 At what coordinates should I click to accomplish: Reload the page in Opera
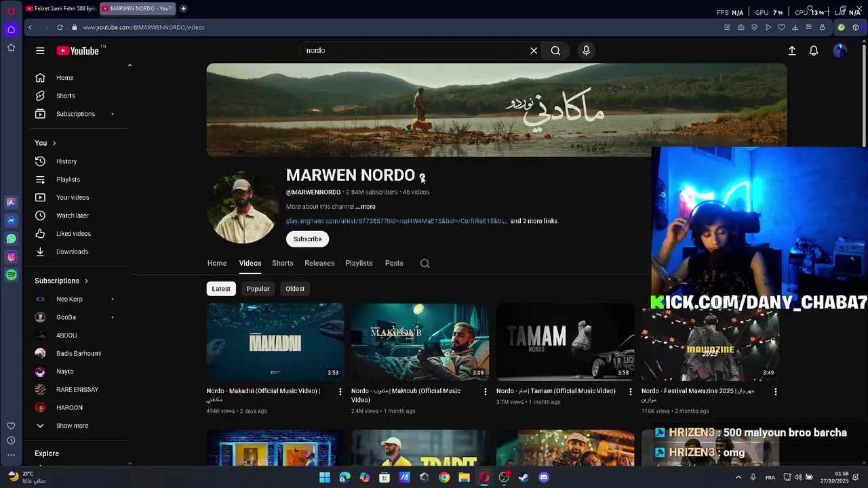coord(60,27)
